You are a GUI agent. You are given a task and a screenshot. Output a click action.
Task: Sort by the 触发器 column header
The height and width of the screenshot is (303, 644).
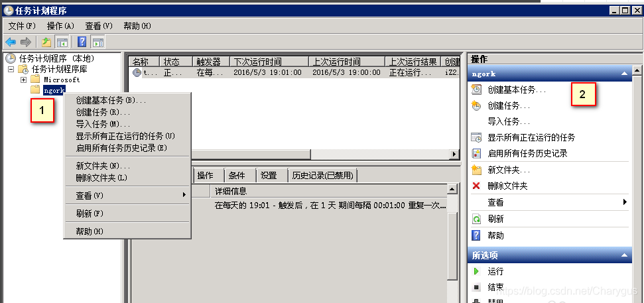click(x=211, y=62)
